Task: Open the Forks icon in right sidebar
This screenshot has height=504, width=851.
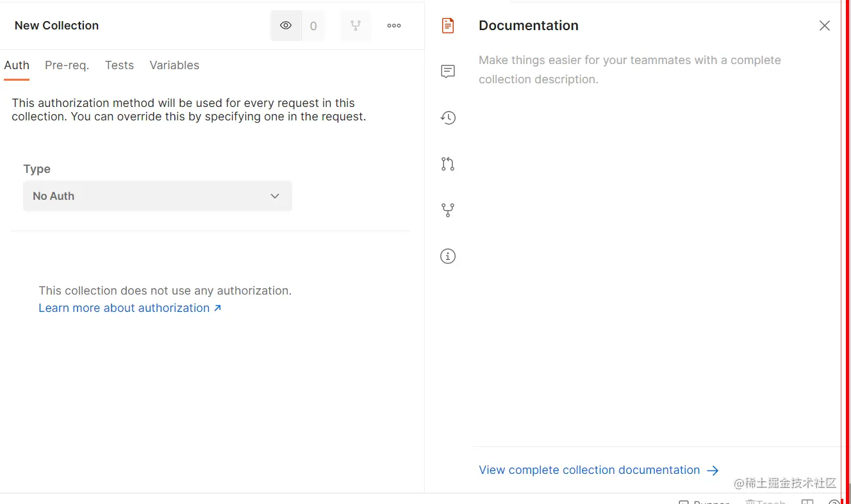Action: [448, 210]
